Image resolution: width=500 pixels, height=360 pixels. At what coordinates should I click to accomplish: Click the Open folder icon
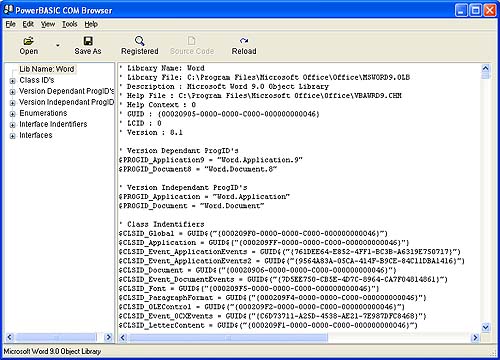pos(28,41)
